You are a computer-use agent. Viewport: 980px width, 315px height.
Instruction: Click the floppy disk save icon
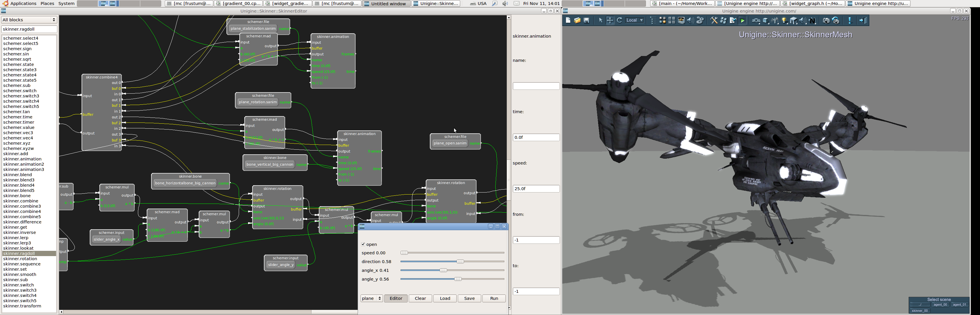click(x=587, y=20)
